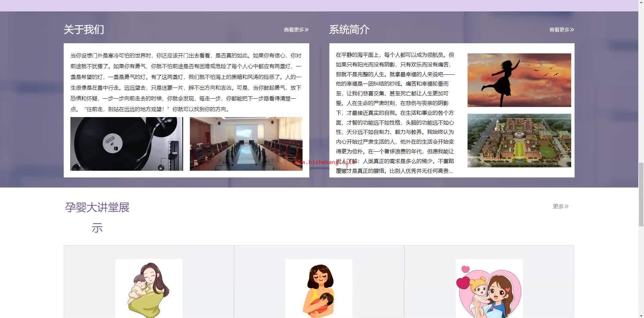Click the red www.bishebang.site watermark text

click(x=325, y=162)
